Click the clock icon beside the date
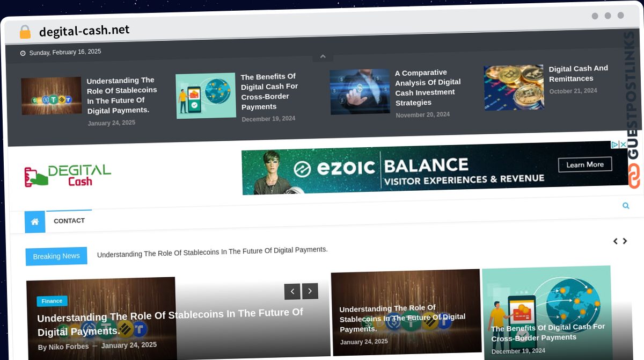644x360 pixels. click(23, 53)
